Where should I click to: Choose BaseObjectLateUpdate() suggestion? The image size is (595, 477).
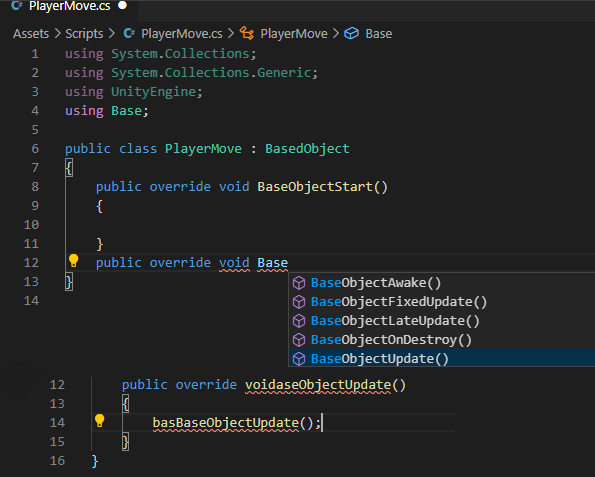click(442, 321)
